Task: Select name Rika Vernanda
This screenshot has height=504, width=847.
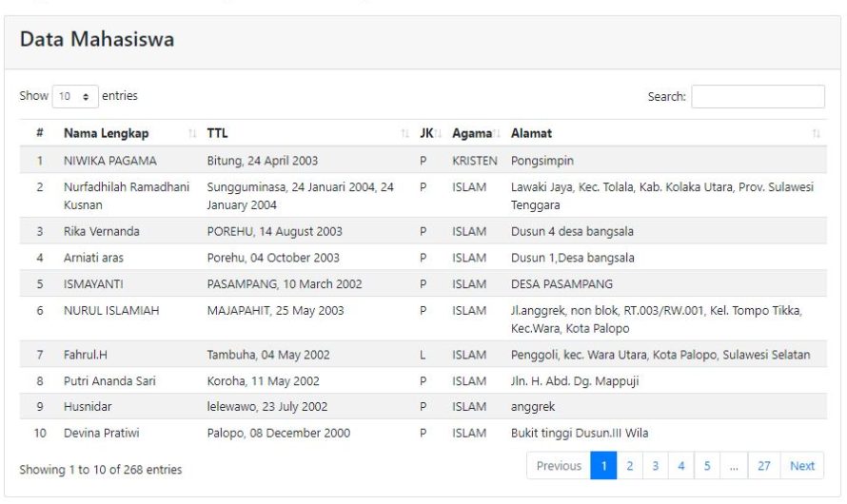Action: (x=102, y=231)
